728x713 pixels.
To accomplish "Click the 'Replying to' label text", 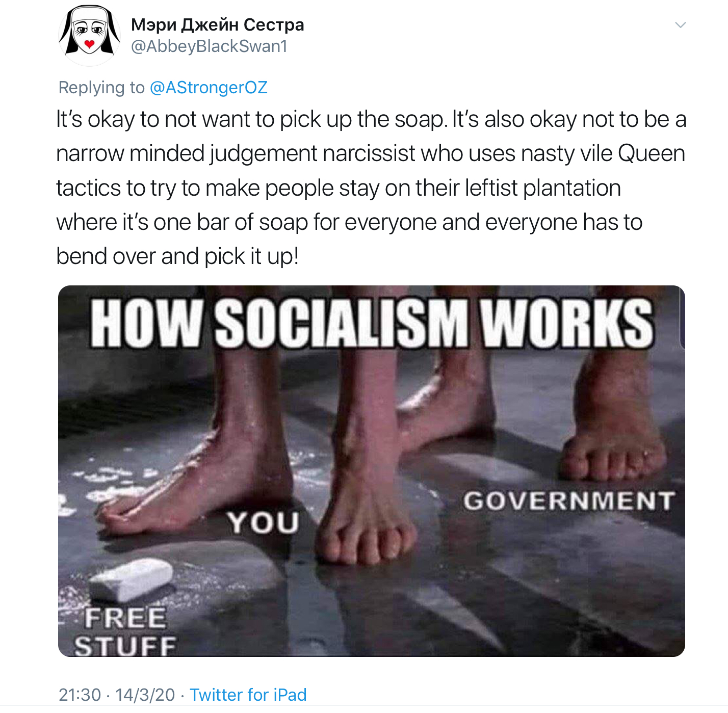I will 101,88.
